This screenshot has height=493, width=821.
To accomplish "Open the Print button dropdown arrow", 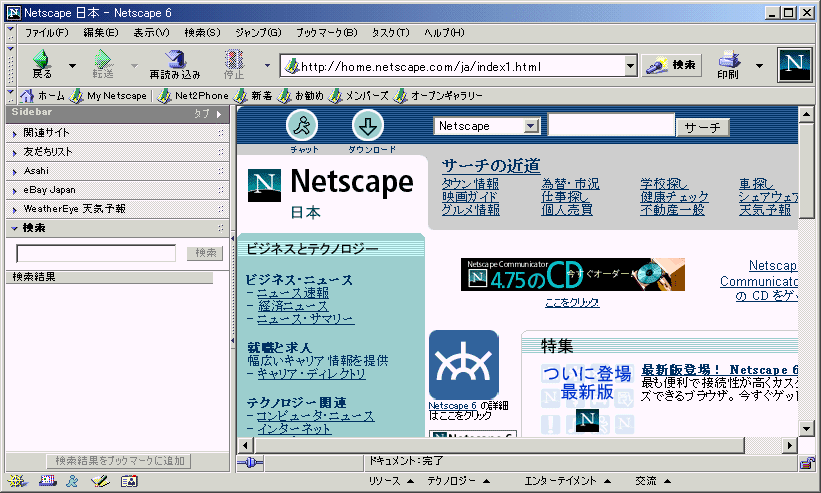I will 759,66.
